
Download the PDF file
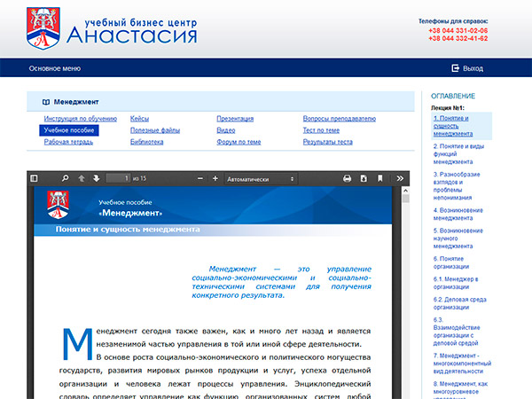[364, 178]
